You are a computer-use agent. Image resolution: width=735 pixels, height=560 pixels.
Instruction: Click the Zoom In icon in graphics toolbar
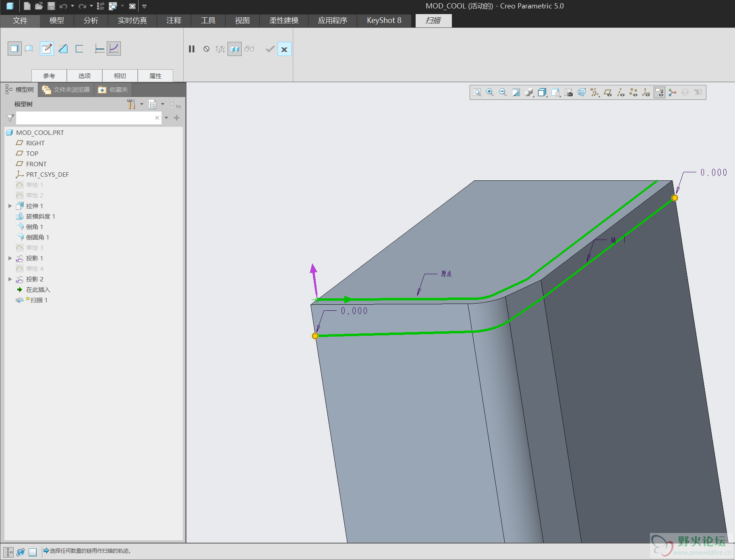[x=490, y=93]
